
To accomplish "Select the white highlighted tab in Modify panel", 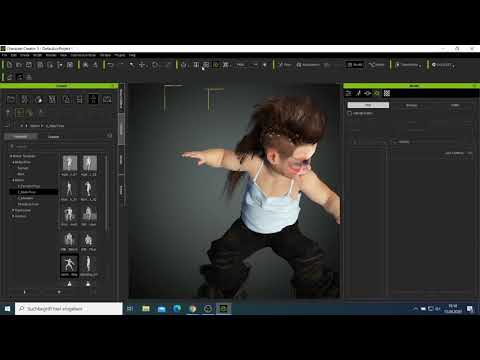I will coord(368,105).
